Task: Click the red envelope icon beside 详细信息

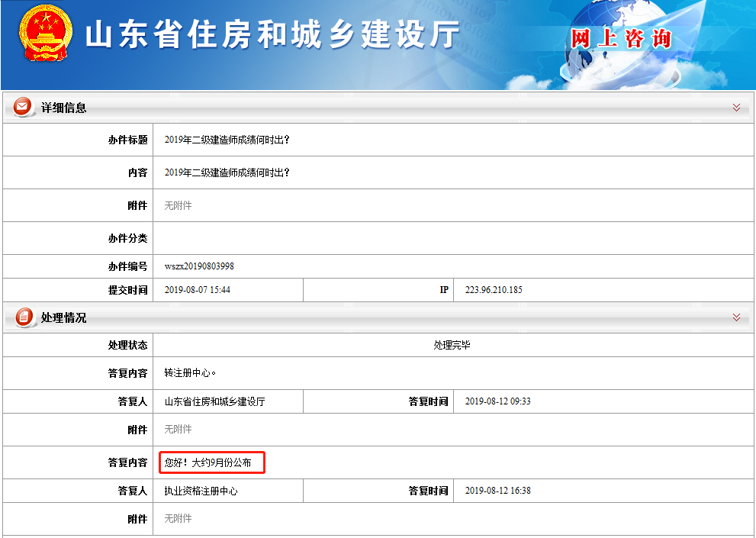Action: click(x=23, y=107)
